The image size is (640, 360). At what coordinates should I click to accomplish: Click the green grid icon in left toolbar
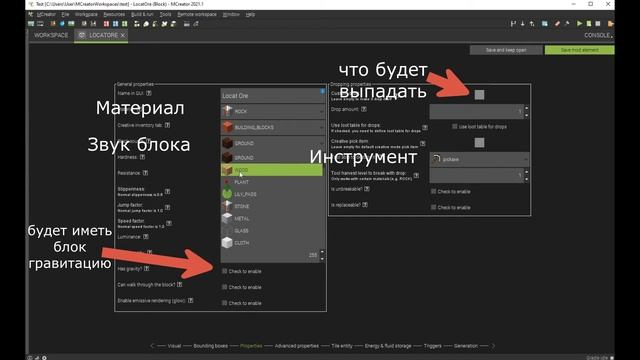[x=124, y=24]
